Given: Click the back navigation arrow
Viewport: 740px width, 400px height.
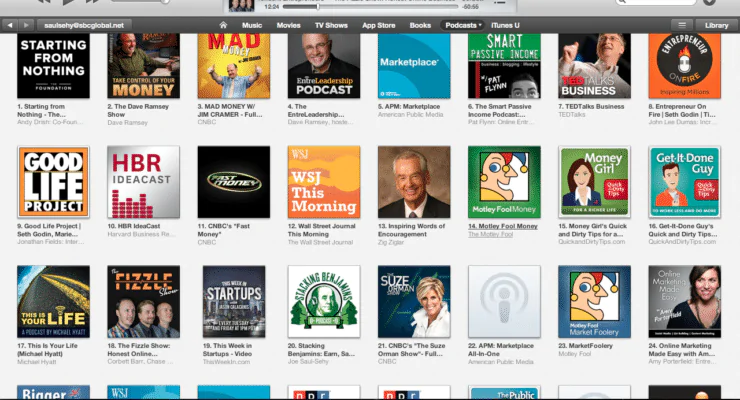Looking at the screenshot, I should [x=10, y=25].
